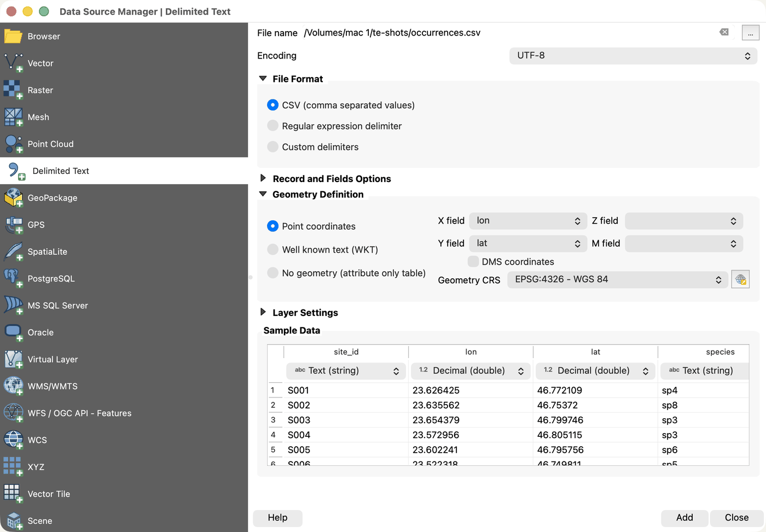Select row 5 header in sample table
Image resolution: width=766 pixels, height=532 pixels.
point(275,450)
